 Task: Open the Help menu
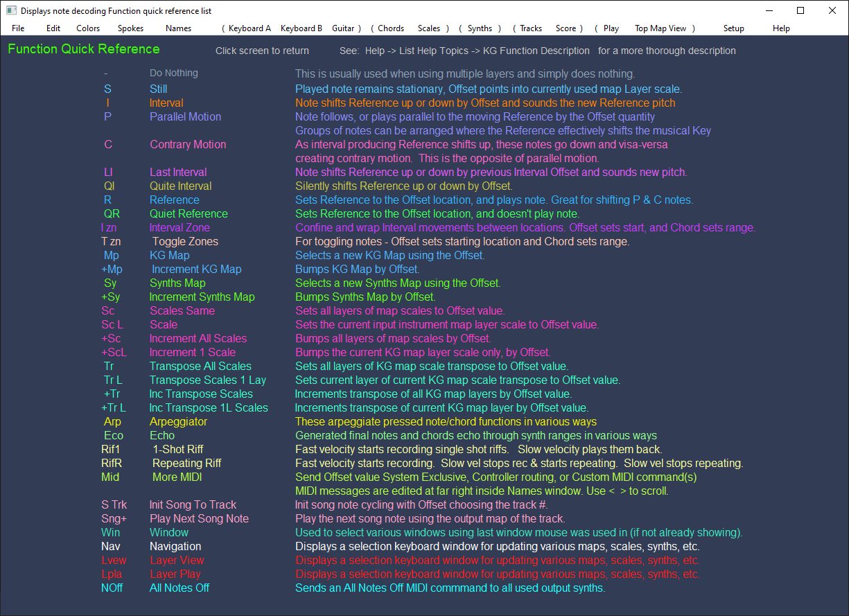coord(781,28)
